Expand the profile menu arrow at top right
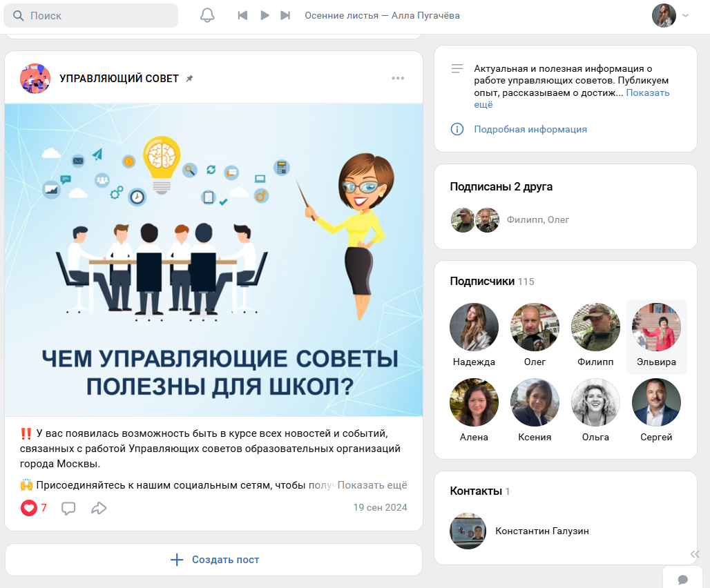Screen dimensions: 710x588 click(x=686, y=15)
